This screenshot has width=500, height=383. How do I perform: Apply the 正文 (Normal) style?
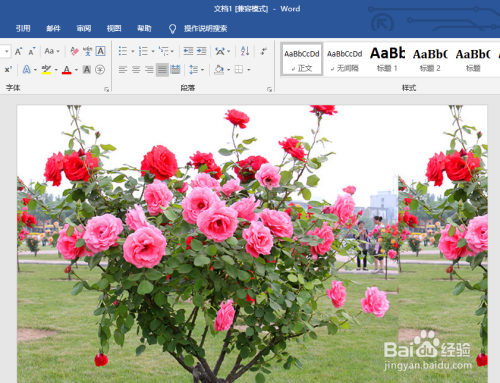pos(302,59)
